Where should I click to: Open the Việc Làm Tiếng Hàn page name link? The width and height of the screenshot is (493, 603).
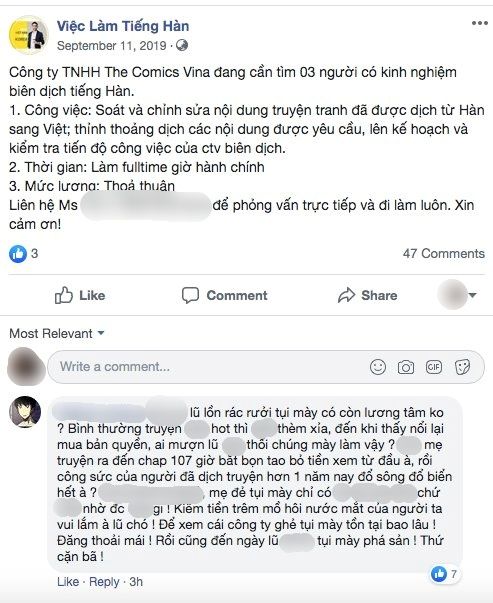point(123,26)
